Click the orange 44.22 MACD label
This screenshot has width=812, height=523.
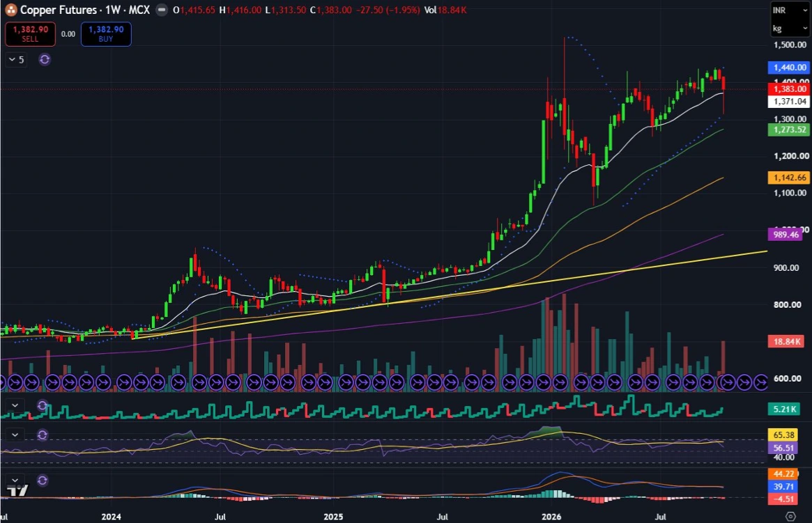pyautogui.click(x=783, y=474)
